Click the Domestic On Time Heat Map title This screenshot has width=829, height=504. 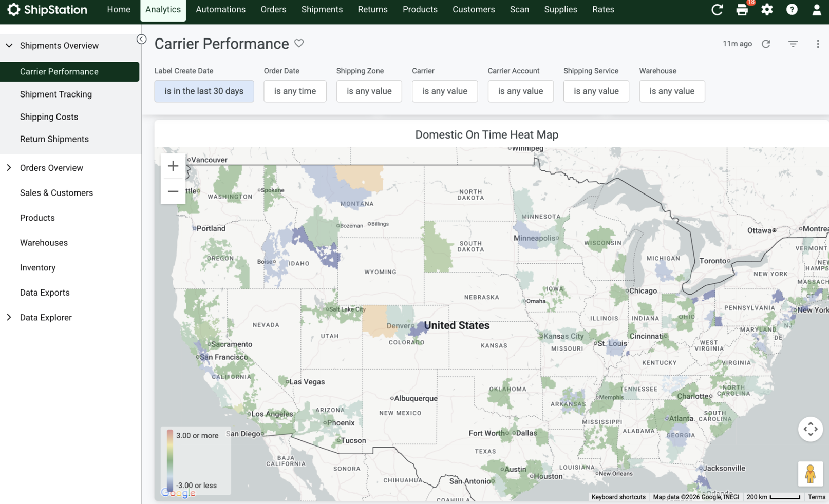[486, 134]
